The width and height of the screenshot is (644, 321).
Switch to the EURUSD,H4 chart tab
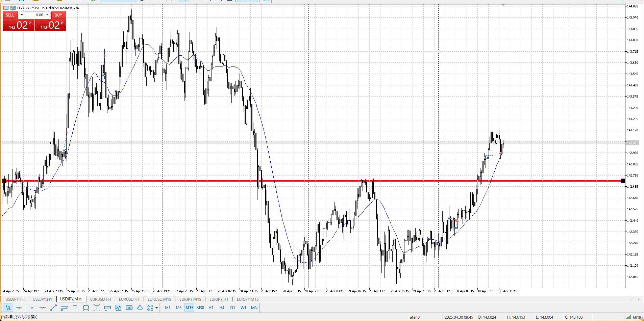point(100,299)
